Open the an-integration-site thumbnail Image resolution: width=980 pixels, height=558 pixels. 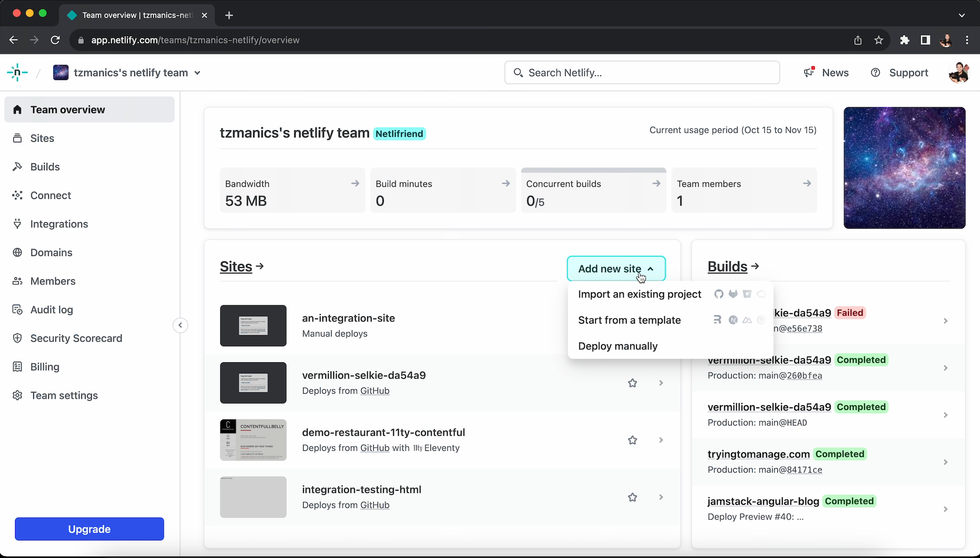click(253, 325)
